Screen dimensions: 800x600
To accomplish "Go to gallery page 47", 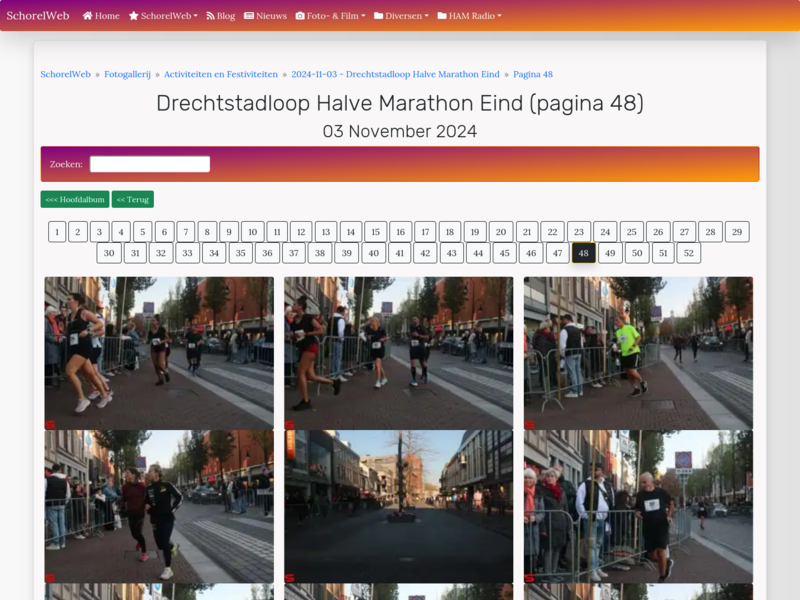I will click(x=558, y=253).
